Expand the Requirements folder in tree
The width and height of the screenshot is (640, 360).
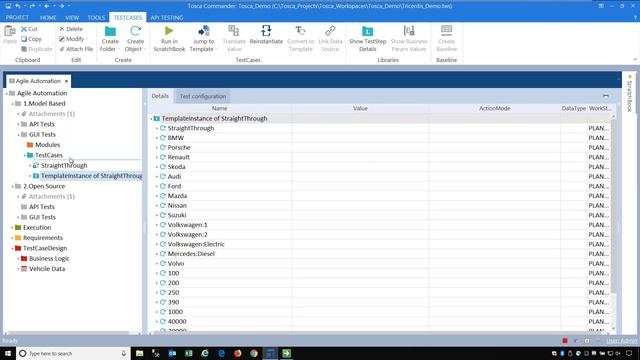click(13, 238)
